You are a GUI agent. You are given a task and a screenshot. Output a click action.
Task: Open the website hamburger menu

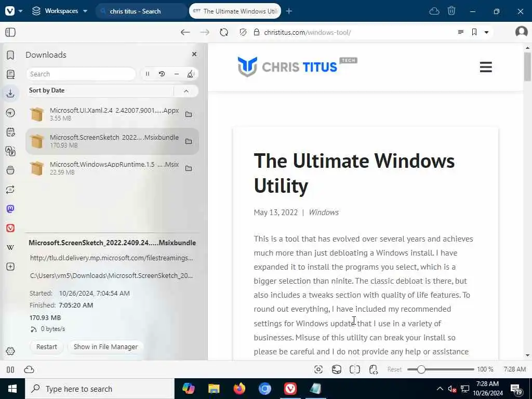[486, 67]
